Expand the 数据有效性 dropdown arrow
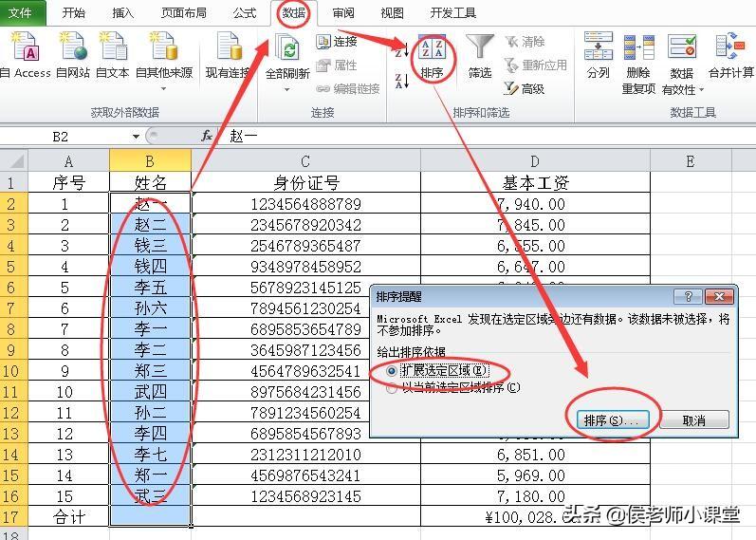The width and height of the screenshot is (756, 540). click(702, 90)
